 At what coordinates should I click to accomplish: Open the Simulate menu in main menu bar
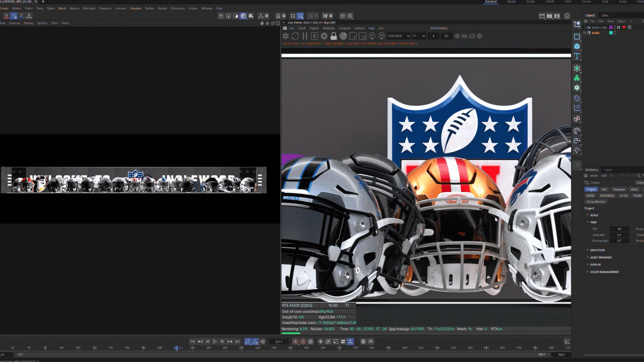tap(136, 8)
